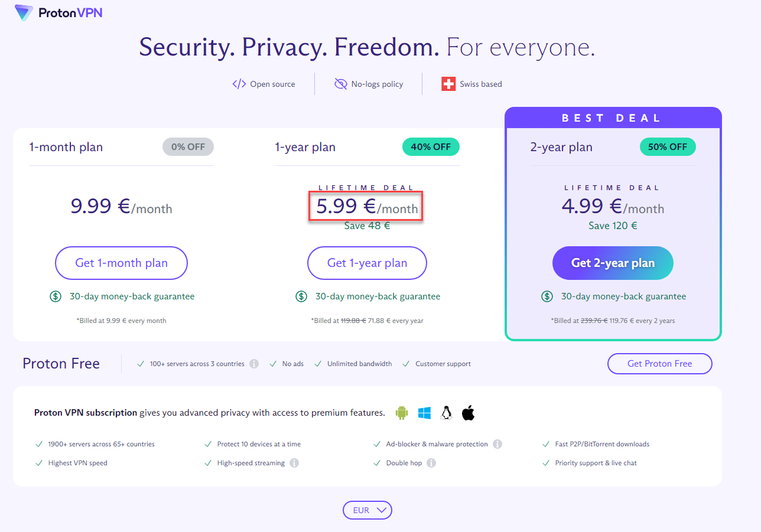Click info icon next to 100+ servers
This screenshot has height=532, width=761.
[x=254, y=364]
